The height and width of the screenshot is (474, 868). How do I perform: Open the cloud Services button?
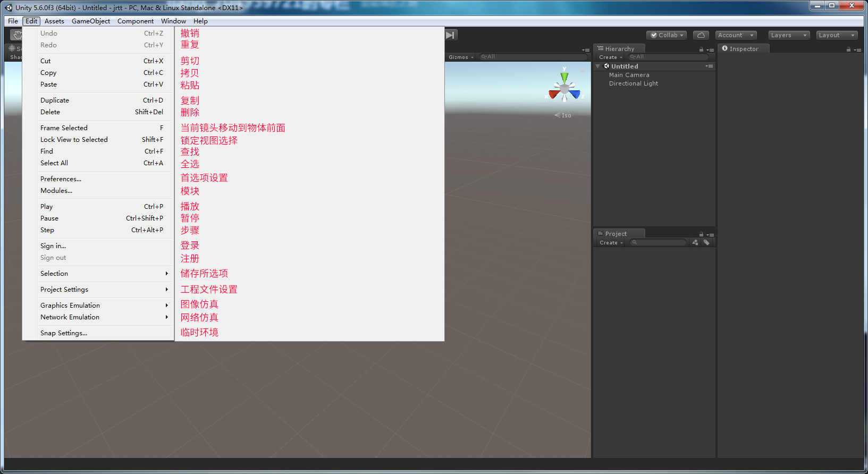pos(701,35)
